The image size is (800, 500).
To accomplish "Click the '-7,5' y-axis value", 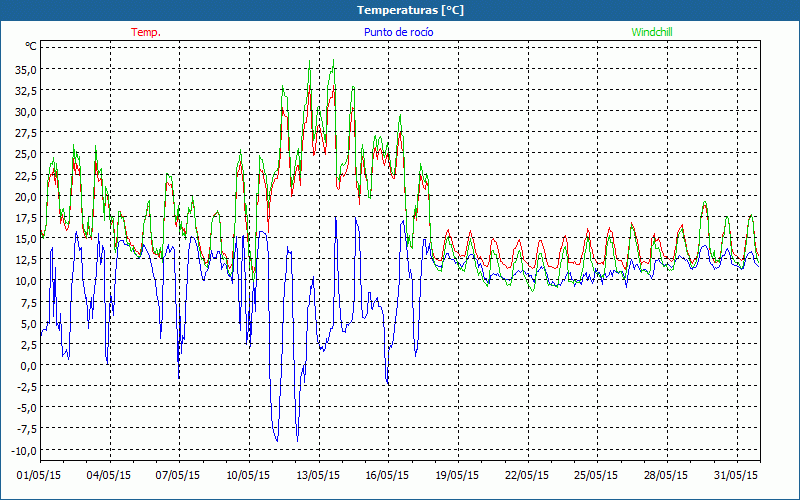I will (28, 430).
